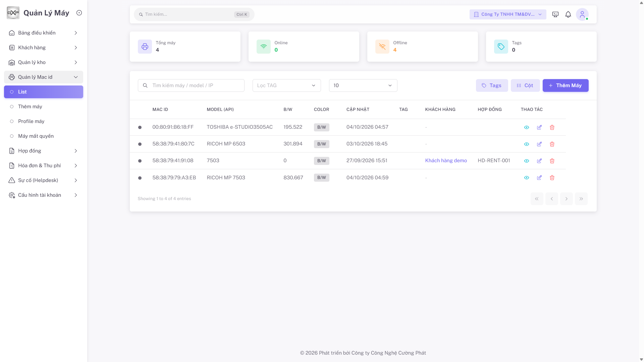Open the Lọc TAG filter dropdown
Image resolution: width=644 pixels, height=362 pixels.
[286, 85]
